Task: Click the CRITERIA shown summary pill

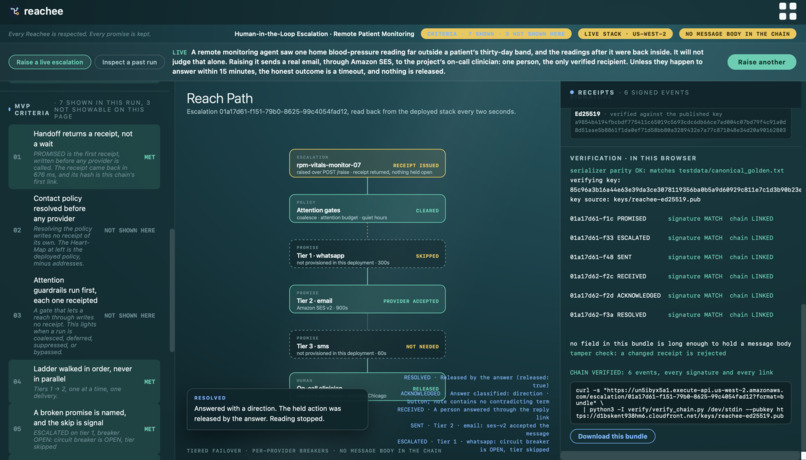Action: click(x=496, y=34)
